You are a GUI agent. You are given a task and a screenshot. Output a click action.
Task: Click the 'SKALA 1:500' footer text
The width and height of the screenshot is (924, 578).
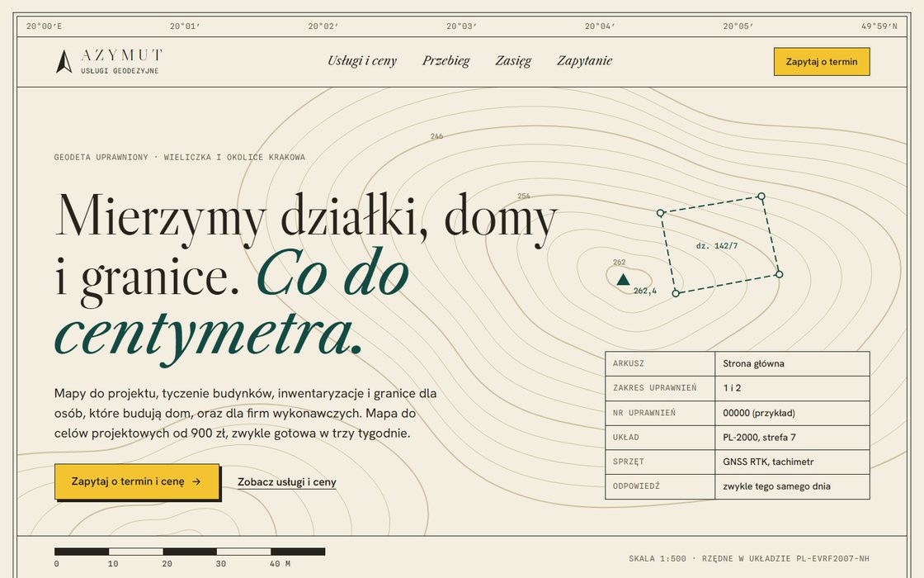coord(657,558)
